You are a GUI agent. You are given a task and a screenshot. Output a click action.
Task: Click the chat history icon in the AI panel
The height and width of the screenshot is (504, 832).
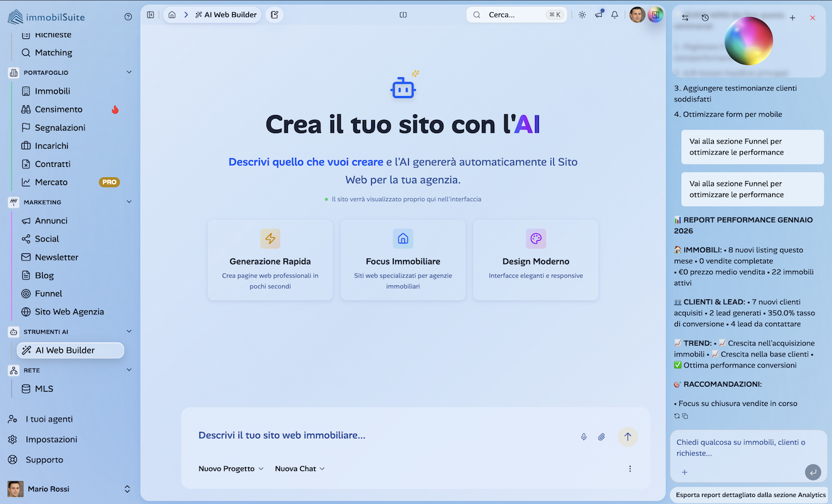(704, 18)
